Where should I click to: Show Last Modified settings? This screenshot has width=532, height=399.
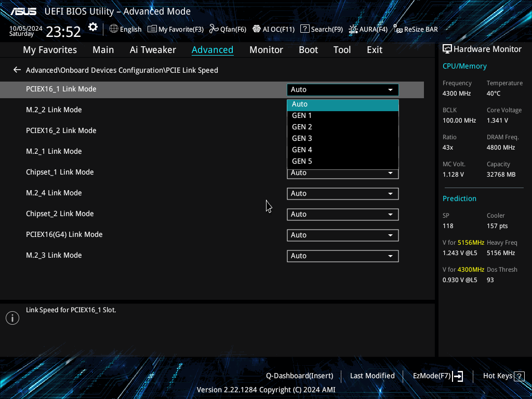(372, 376)
